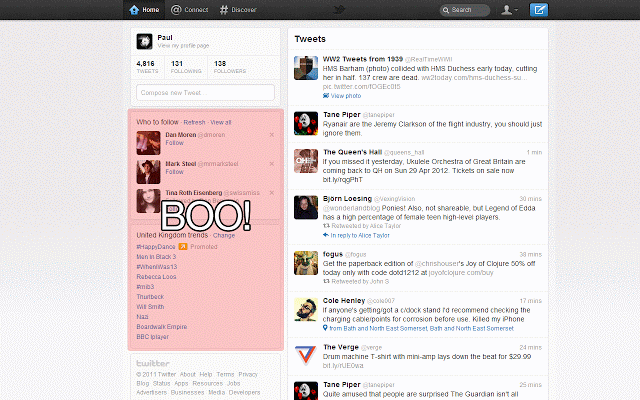Focus the Search field in top bar
Viewport: 640px width, 400px height.
[x=464, y=10]
